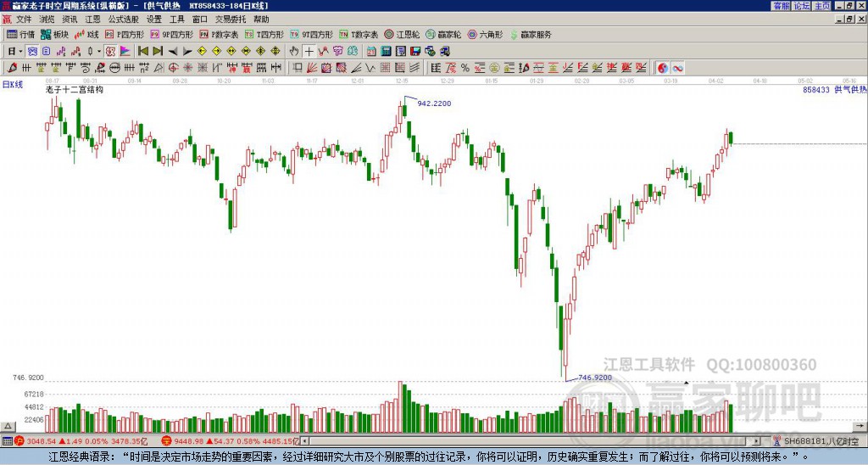Image resolution: width=868 pixels, height=465 pixels.
Task: Click the 论坛 button in title bar
Action: coord(802,6)
